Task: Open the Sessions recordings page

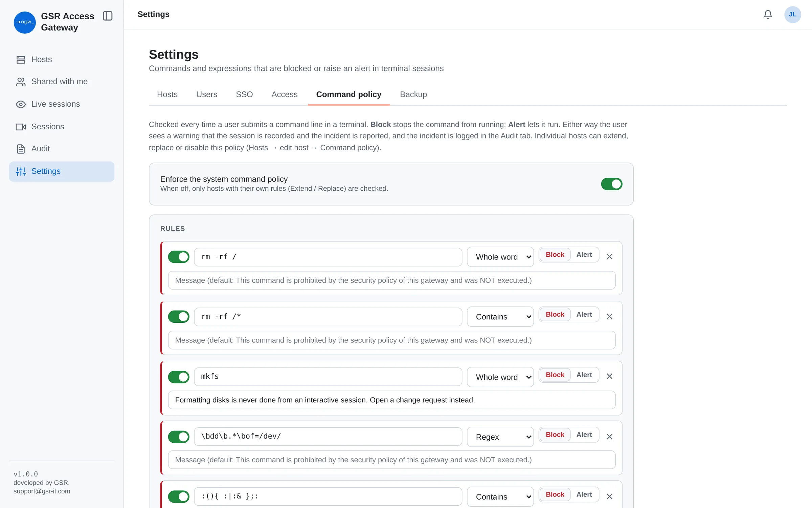Action: tap(62, 127)
